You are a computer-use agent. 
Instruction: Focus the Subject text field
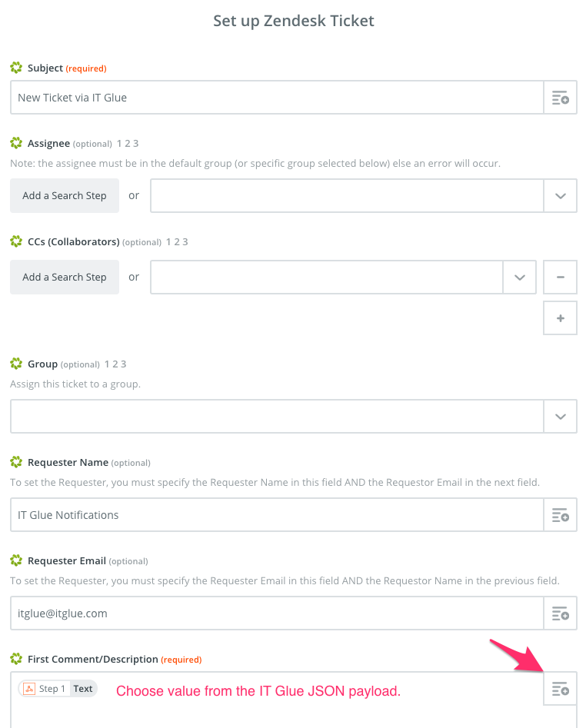[x=277, y=98]
